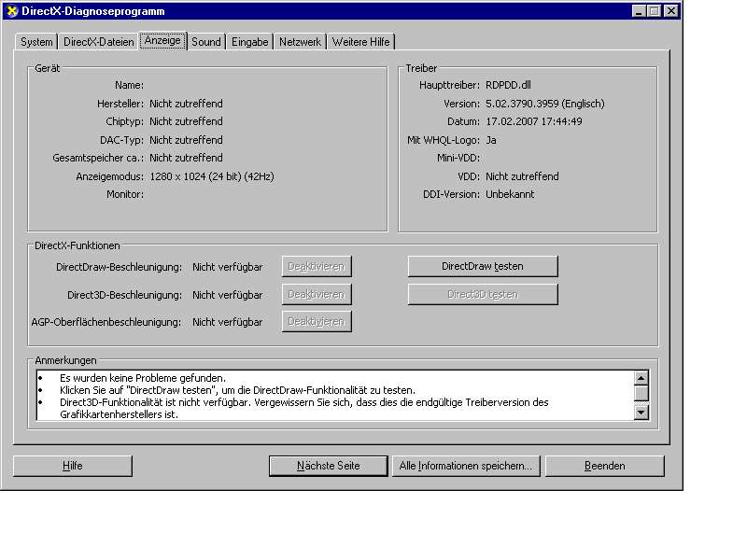Image resolution: width=747 pixels, height=560 pixels.
Task: Switch to the System tab
Action: (x=36, y=42)
